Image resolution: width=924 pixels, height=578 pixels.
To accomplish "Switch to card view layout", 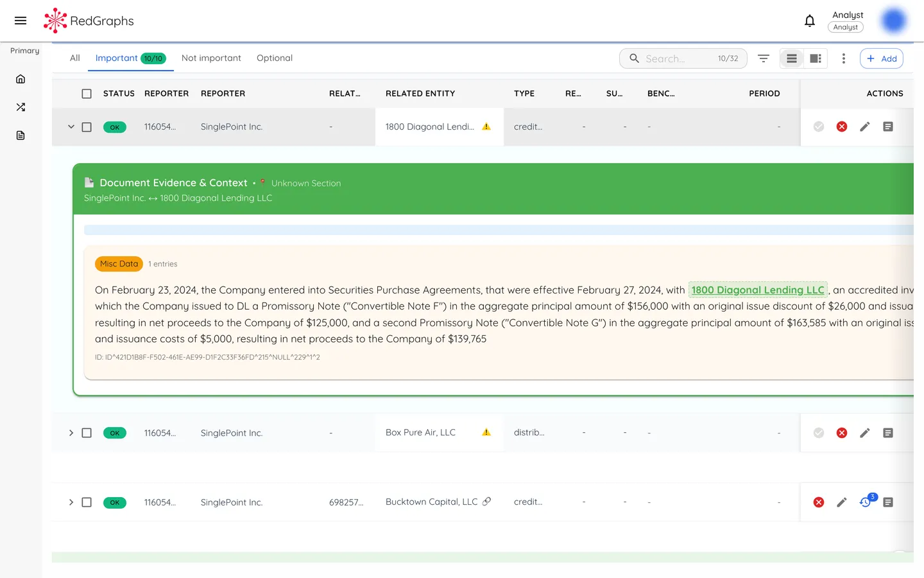I will click(x=815, y=58).
